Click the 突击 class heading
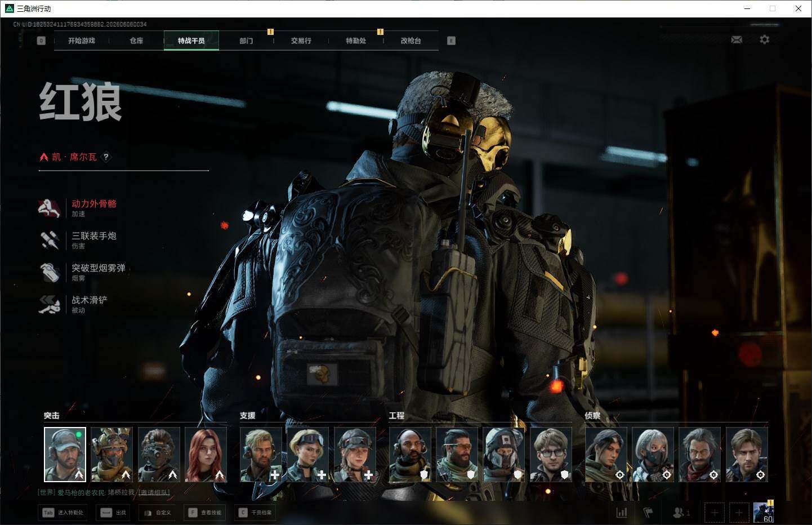Viewport: 812px width, 525px height. (x=52, y=416)
